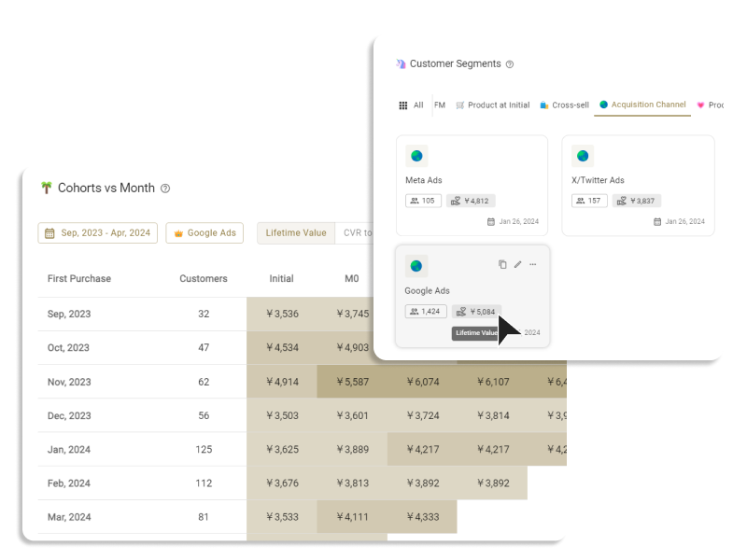Click the ¥5,587 M0 cell for Nov, 2023
Image resolution: width=747 pixels, height=560 pixels.
tap(353, 382)
